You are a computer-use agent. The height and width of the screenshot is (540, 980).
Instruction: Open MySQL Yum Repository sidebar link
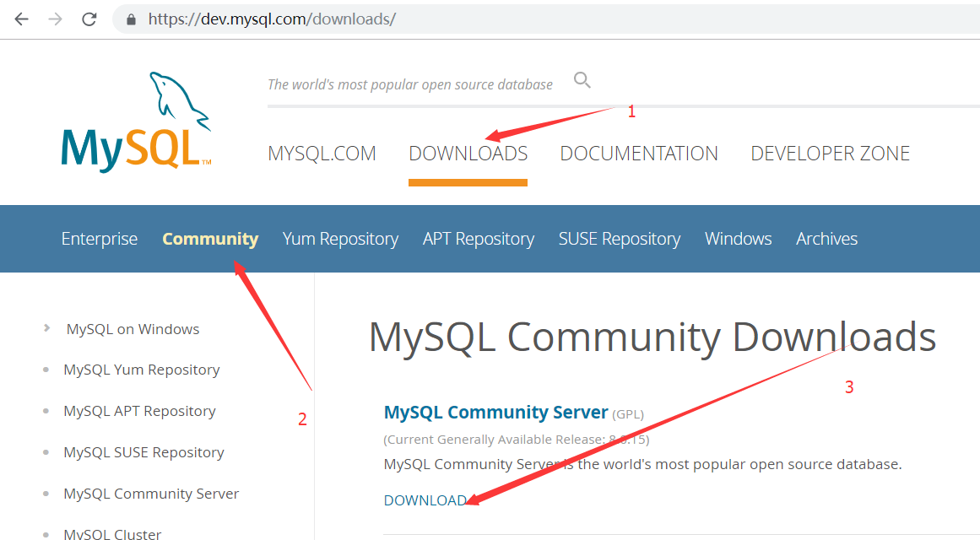coord(141,370)
